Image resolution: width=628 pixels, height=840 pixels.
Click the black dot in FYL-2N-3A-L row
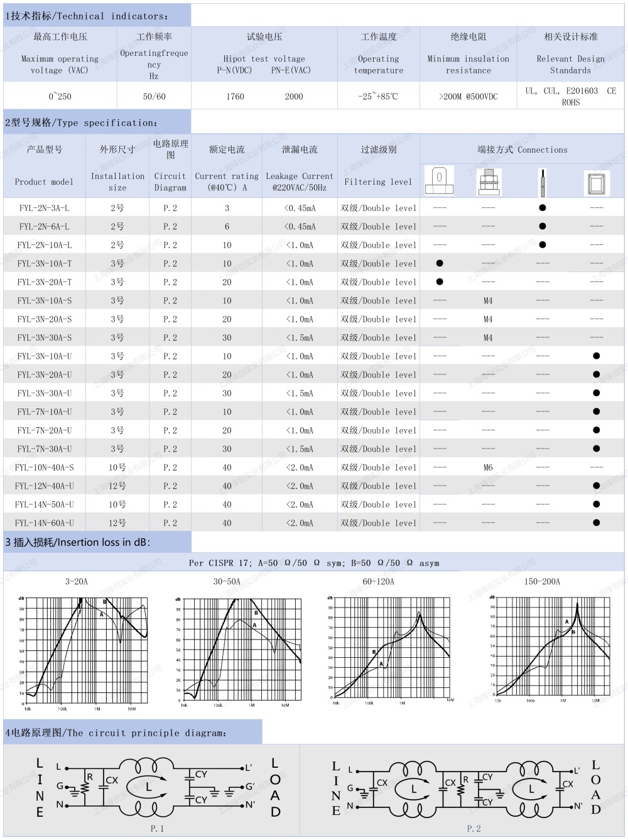543,208
